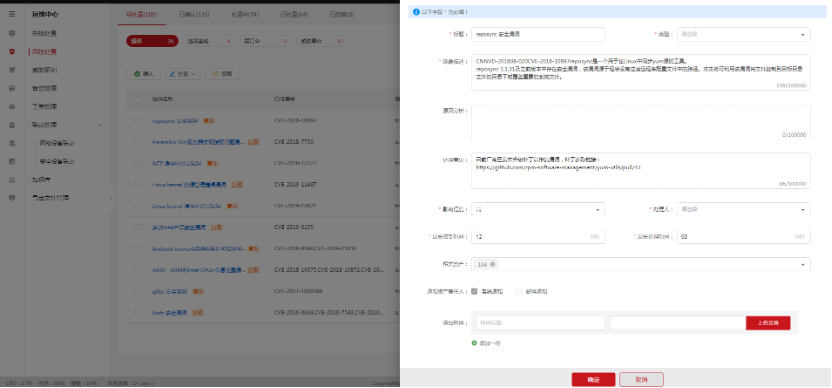This screenshot has width=832, height=388.
Task: Click the hamburger menu icon at top left
Action: pos(12,14)
